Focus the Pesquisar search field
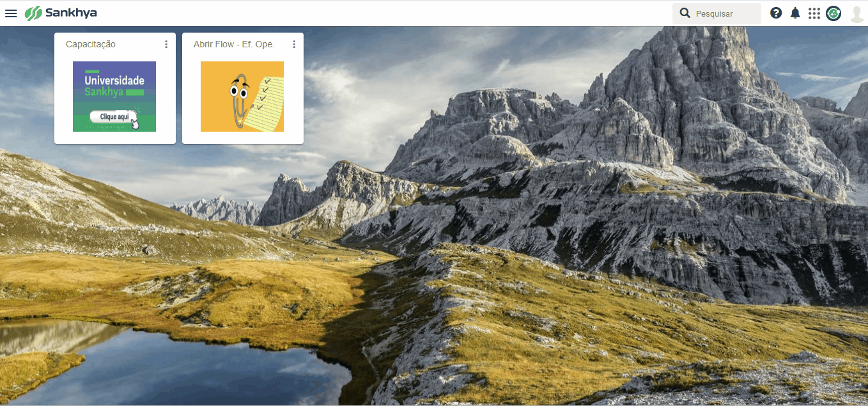This screenshot has height=406, width=868. [x=717, y=13]
